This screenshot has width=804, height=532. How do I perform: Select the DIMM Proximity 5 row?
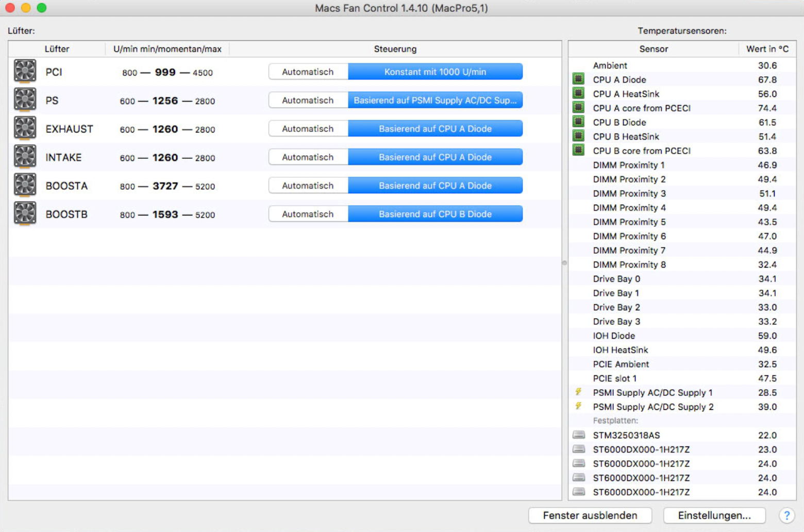pyautogui.click(x=682, y=221)
